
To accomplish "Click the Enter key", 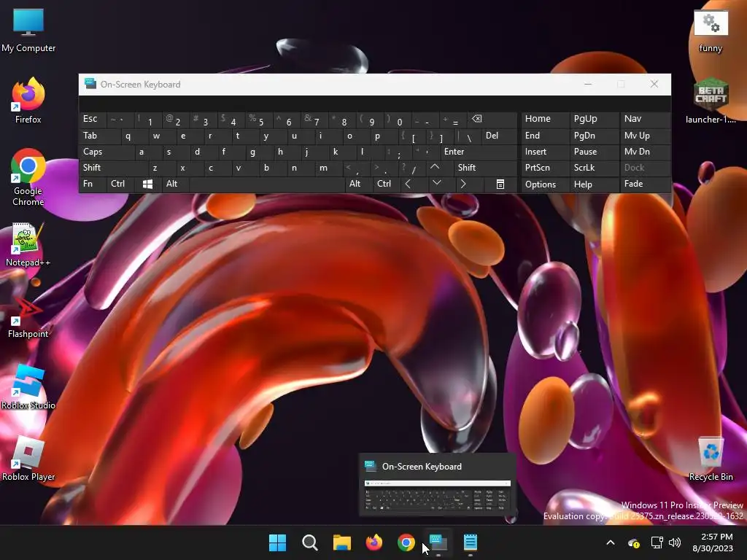I will pyautogui.click(x=479, y=152).
